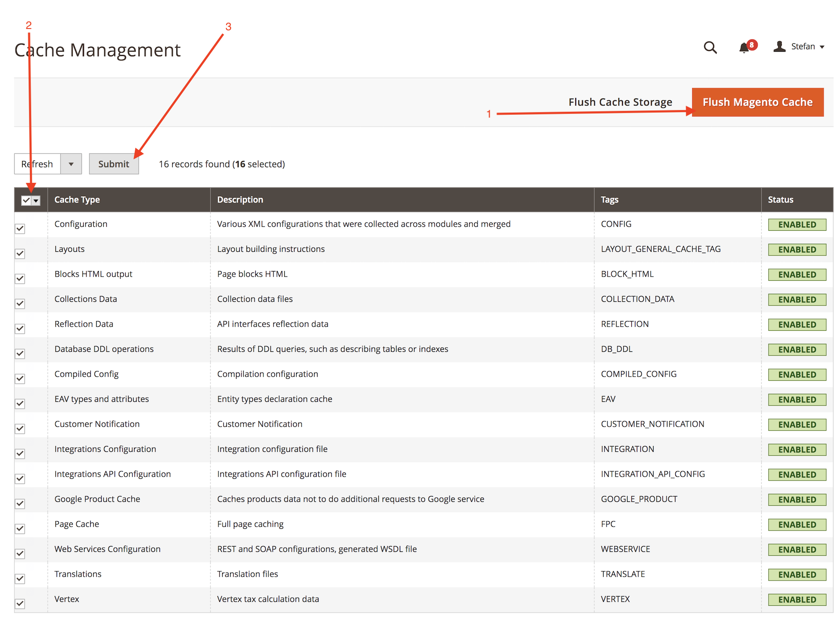Image resolution: width=840 pixels, height=620 pixels.
Task: Expand the Refresh actions dropdown arrow
Action: click(71, 164)
